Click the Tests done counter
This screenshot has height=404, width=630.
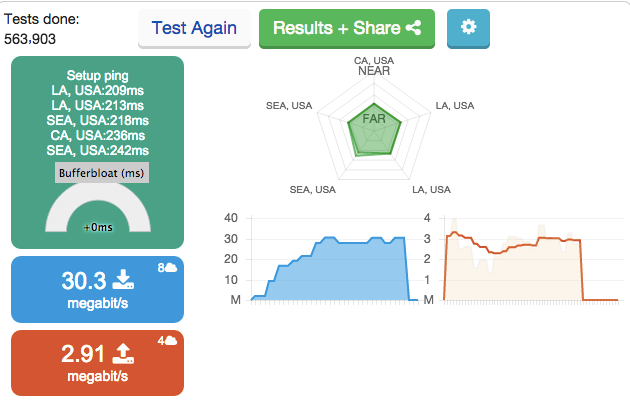point(42,29)
